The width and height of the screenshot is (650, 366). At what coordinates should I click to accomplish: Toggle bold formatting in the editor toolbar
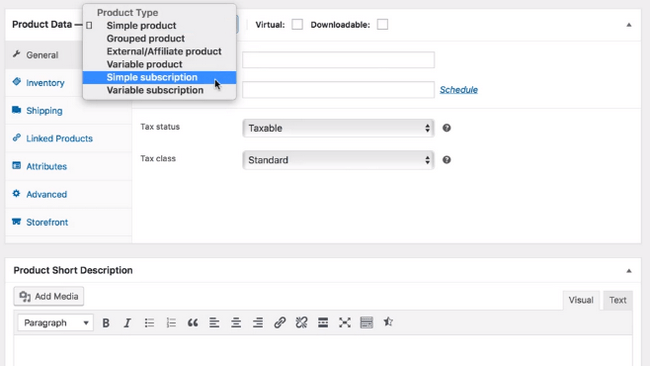pos(106,323)
